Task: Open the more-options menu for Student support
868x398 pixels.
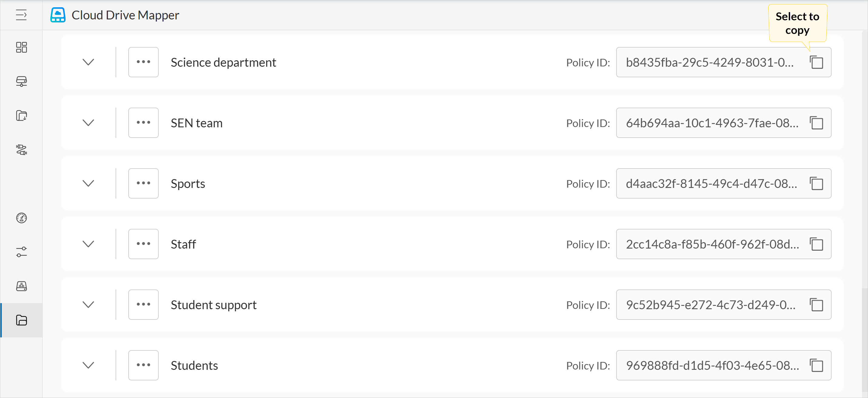Action: (x=143, y=305)
